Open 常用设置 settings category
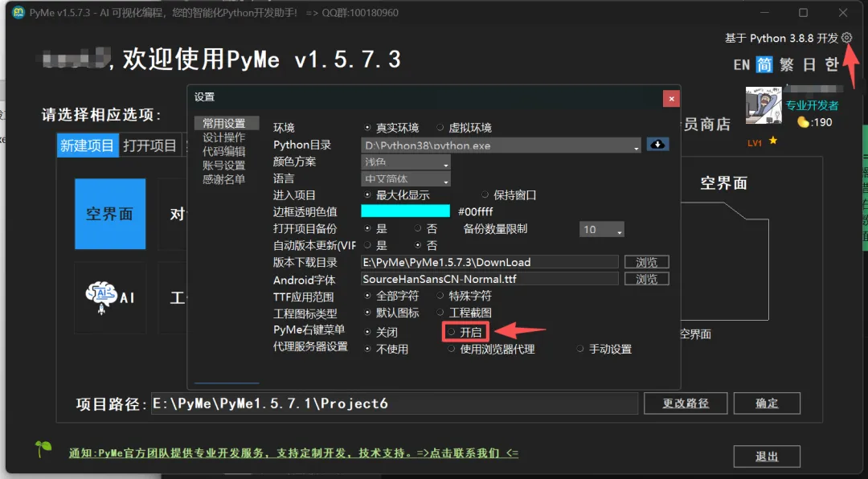 coord(227,123)
